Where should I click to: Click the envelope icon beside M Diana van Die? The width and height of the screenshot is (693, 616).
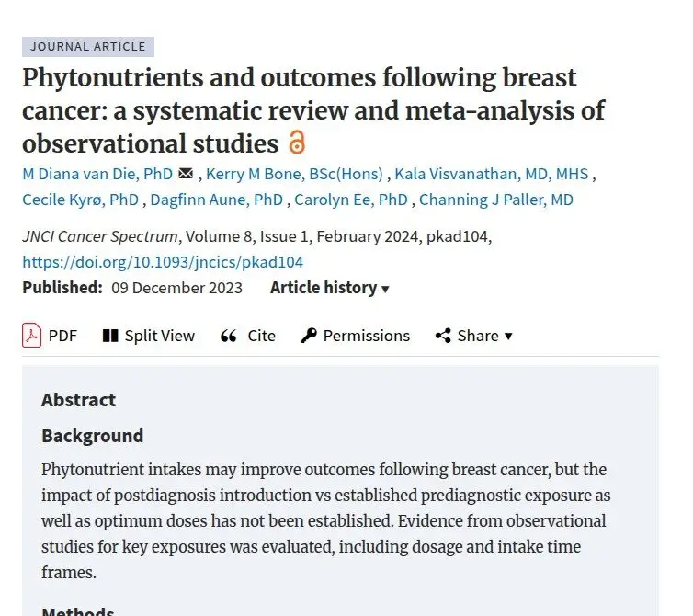(x=186, y=174)
